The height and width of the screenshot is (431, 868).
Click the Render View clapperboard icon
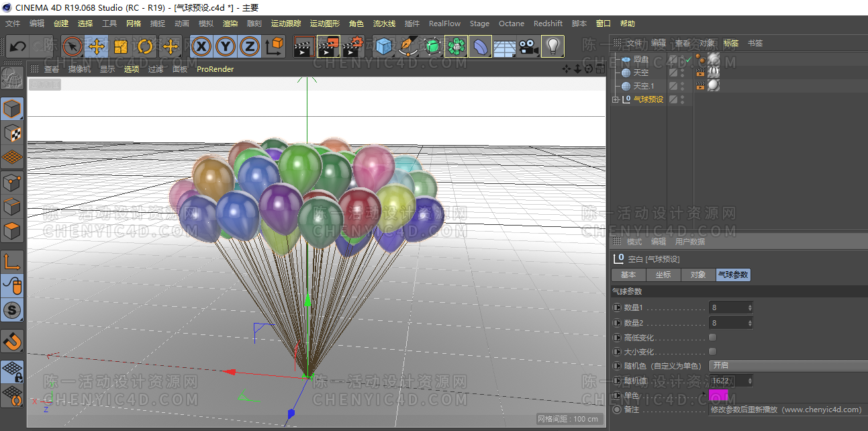pyautogui.click(x=304, y=46)
